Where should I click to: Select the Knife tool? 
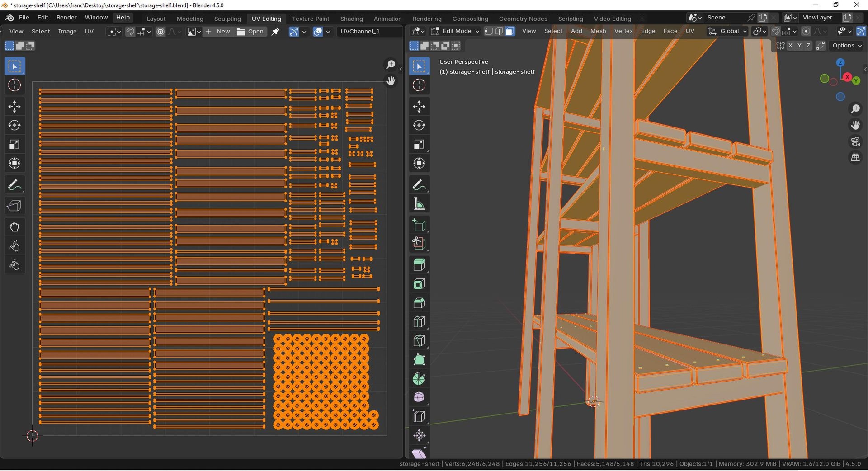point(419,341)
